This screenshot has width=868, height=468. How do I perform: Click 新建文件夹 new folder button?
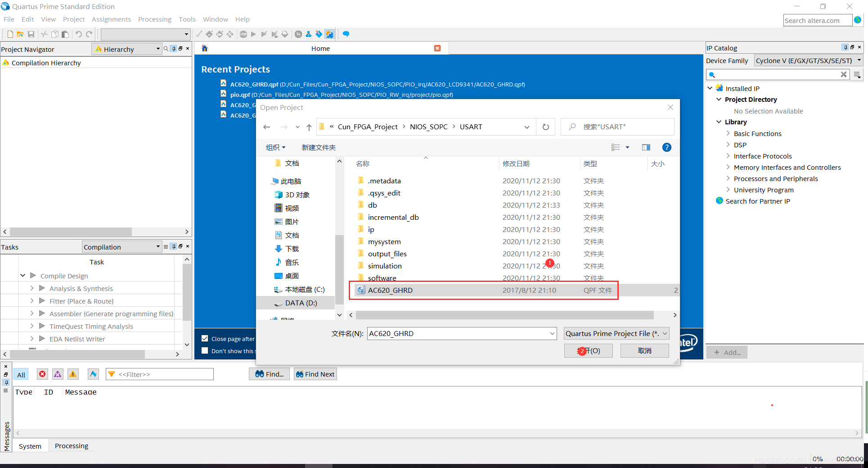(x=319, y=147)
